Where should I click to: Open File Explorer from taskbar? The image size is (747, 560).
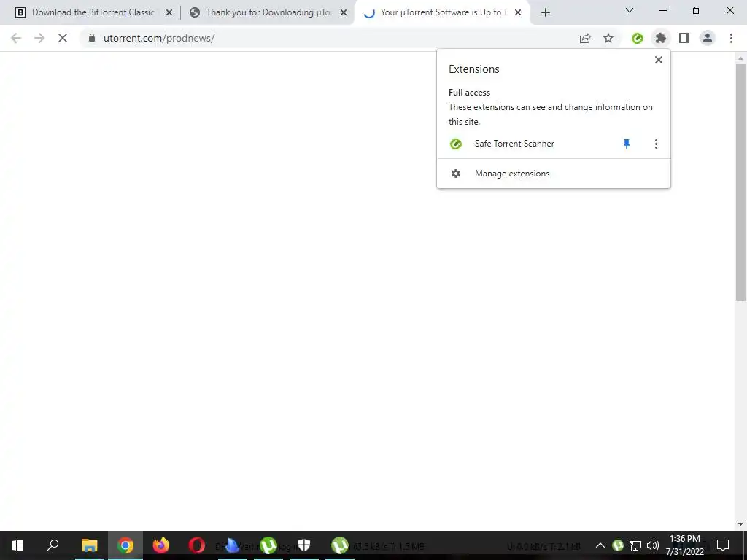coord(89,545)
